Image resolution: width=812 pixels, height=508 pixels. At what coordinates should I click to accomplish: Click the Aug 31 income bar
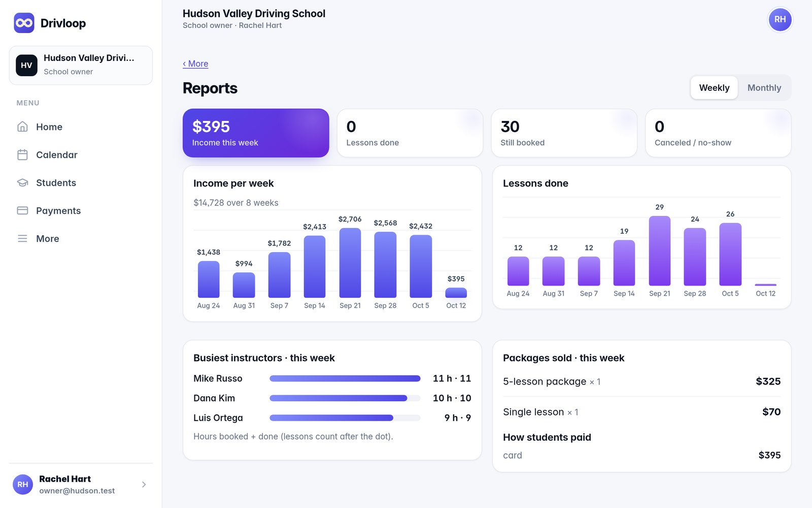click(244, 285)
